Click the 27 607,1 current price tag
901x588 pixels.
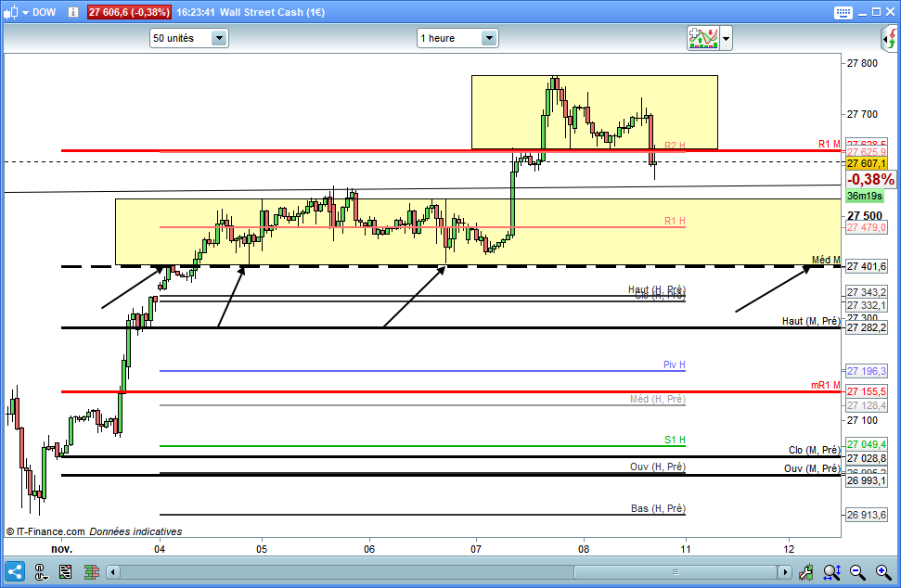point(866,163)
